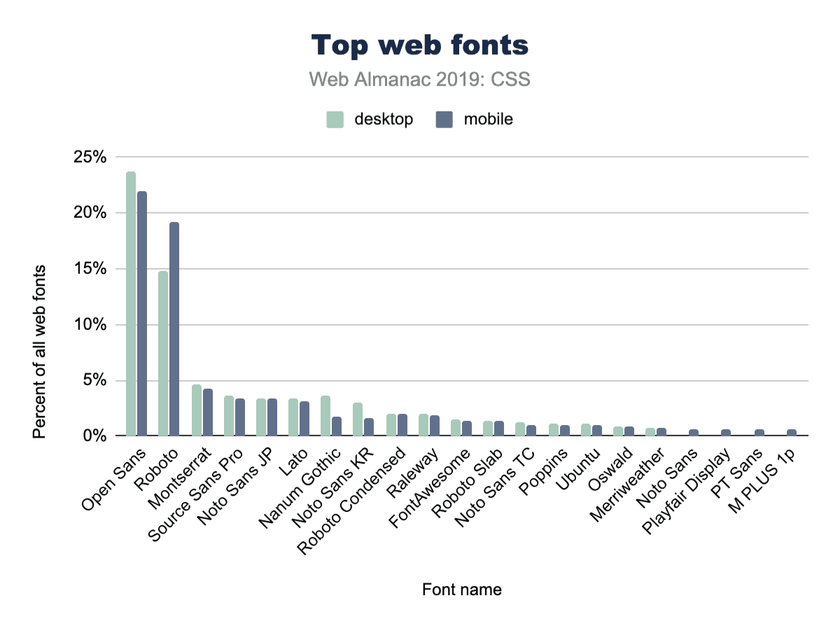Select the Roboto desktop bar
Image resolution: width=840 pixels, height=631 pixels.
click(x=163, y=353)
